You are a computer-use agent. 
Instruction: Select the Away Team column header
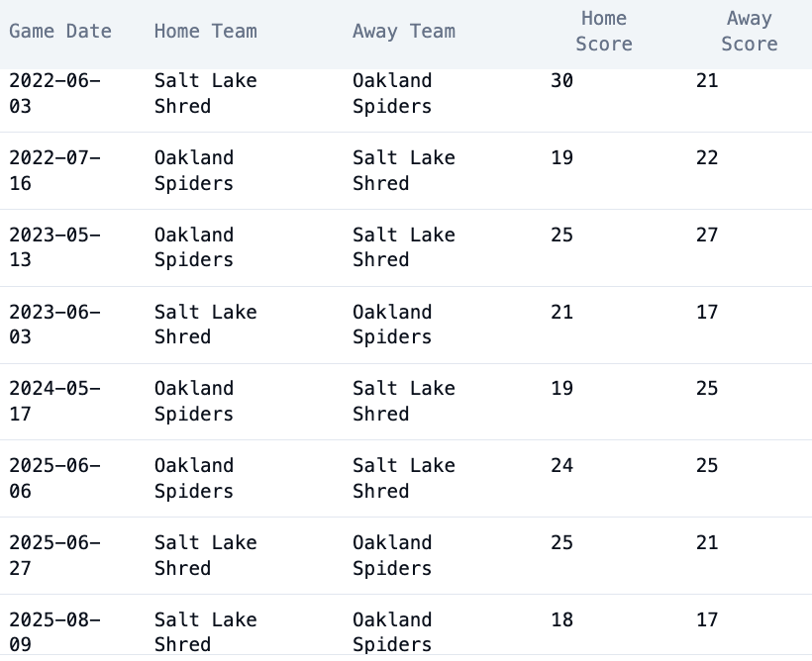click(404, 32)
